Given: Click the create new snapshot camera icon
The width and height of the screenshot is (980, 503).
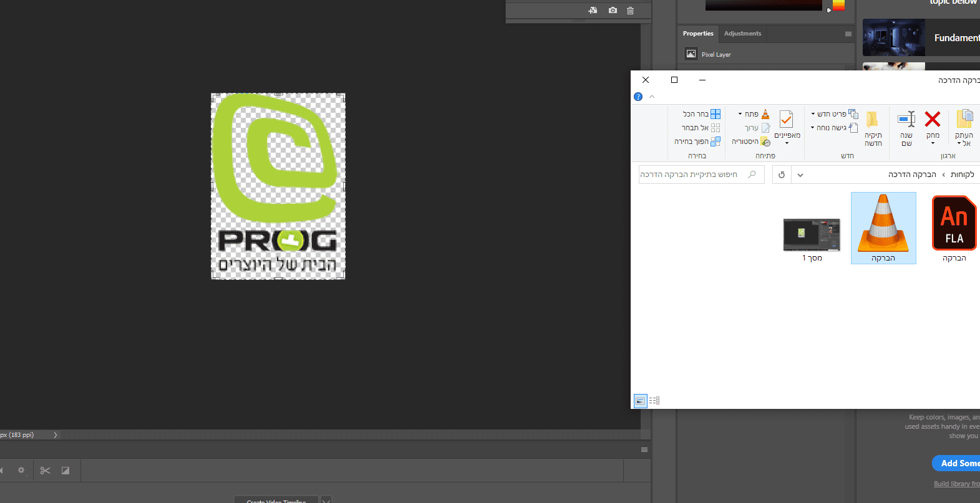Looking at the screenshot, I should pyautogui.click(x=613, y=11).
